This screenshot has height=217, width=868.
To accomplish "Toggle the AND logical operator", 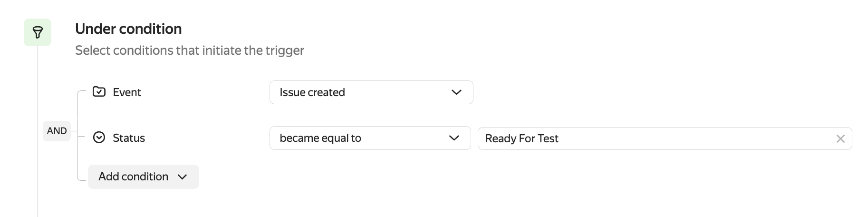I will point(57,131).
